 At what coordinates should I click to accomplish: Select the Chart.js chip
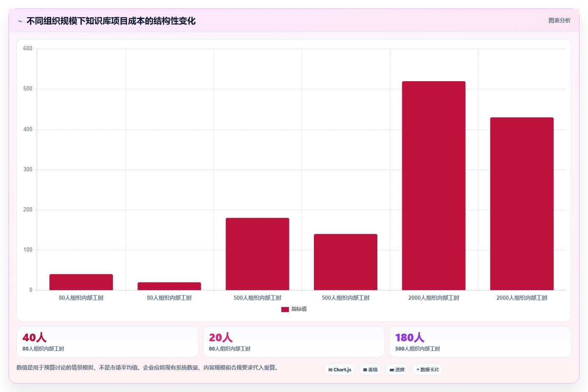tap(340, 370)
